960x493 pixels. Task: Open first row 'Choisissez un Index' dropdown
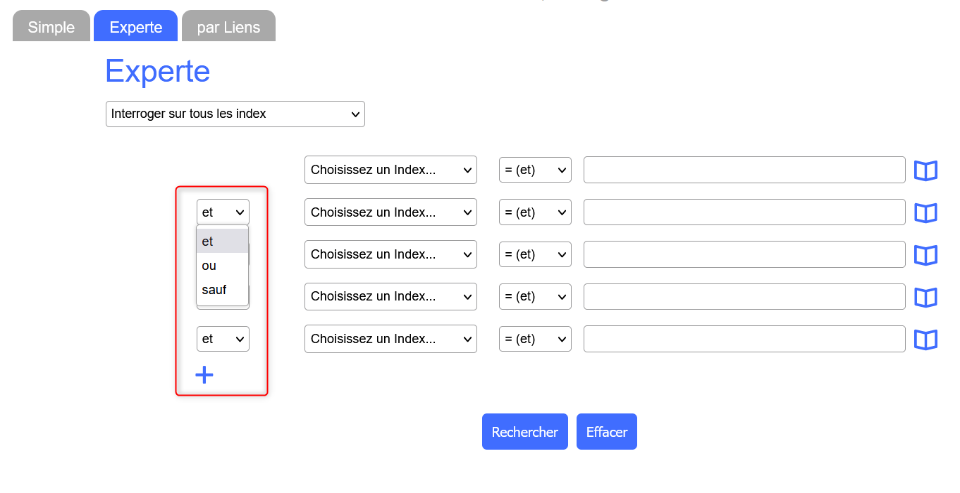tap(390, 170)
